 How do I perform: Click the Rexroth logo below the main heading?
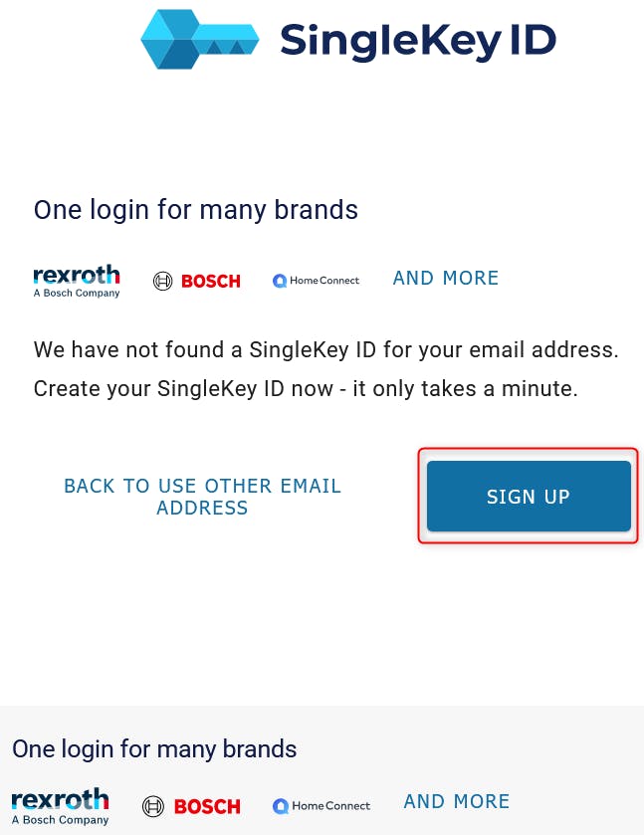coord(77,275)
